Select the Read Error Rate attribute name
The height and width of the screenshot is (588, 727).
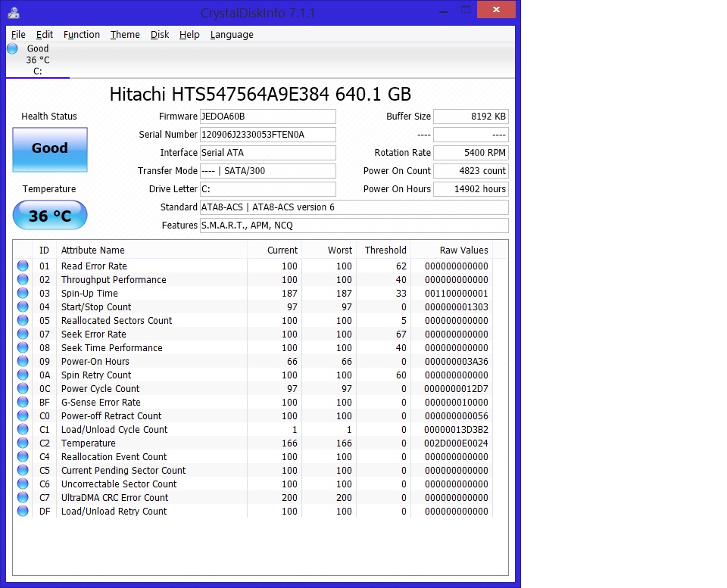click(94, 266)
